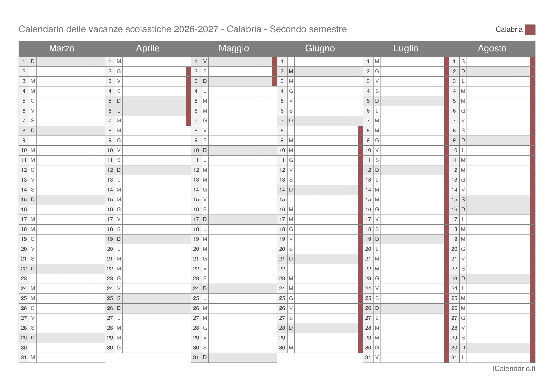Click Marzo day 15 Sunday row
554x392 pixels.
[x=62, y=200]
